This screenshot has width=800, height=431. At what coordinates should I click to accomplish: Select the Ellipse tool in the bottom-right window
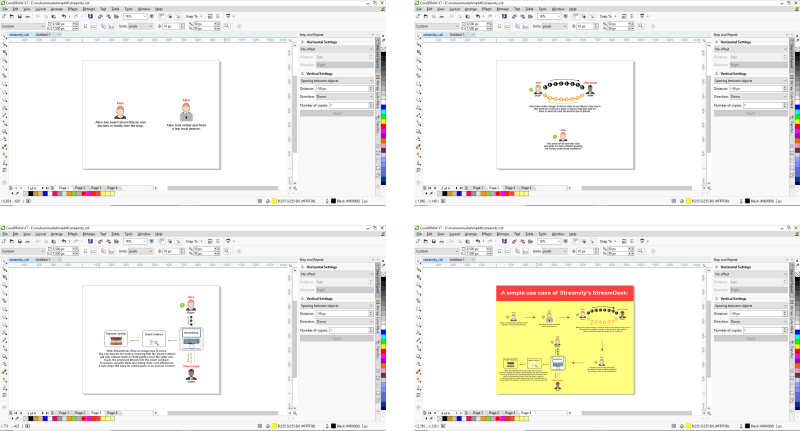(x=419, y=317)
